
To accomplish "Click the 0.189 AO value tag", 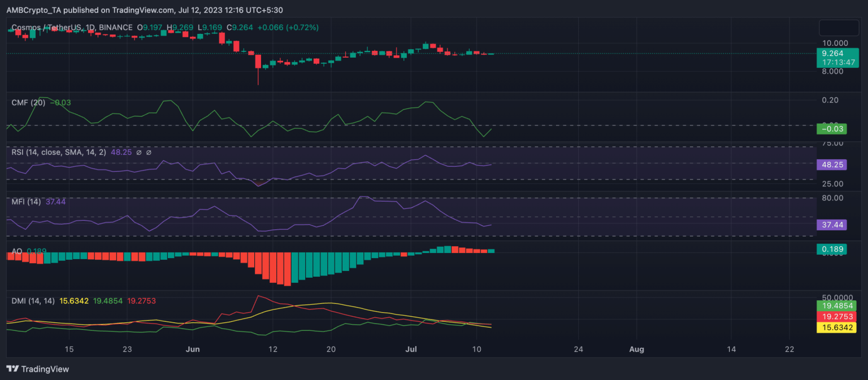I will click(x=831, y=250).
